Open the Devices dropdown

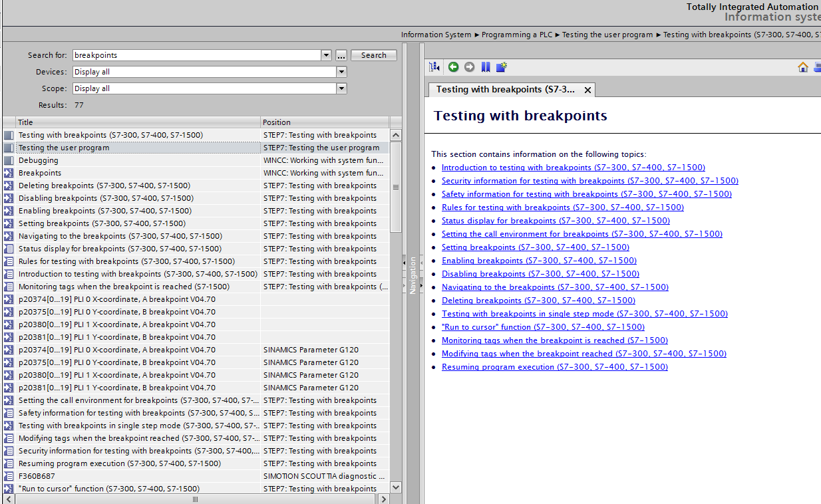click(341, 72)
